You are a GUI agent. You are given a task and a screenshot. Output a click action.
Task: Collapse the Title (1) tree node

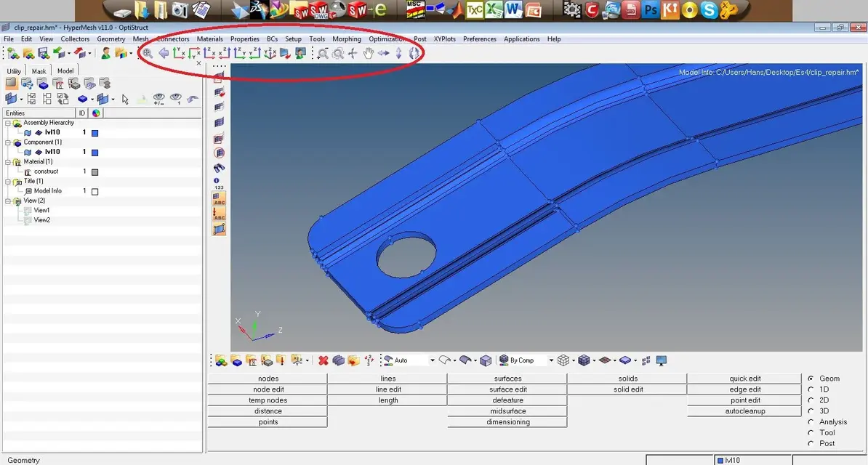(x=8, y=182)
